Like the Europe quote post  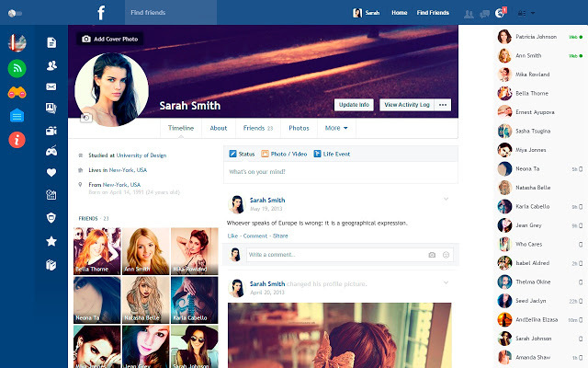pyautogui.click(x=232, y=236)
